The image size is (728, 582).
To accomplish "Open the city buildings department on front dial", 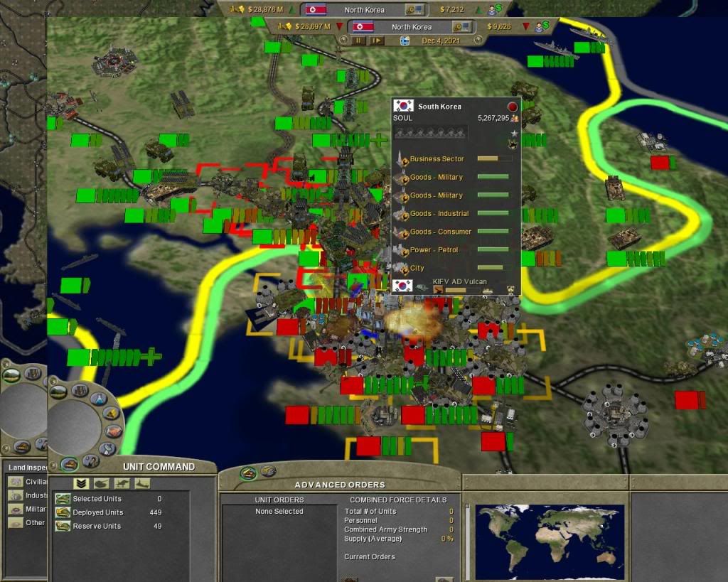I will pyautogui.click(x=80, y=390).
